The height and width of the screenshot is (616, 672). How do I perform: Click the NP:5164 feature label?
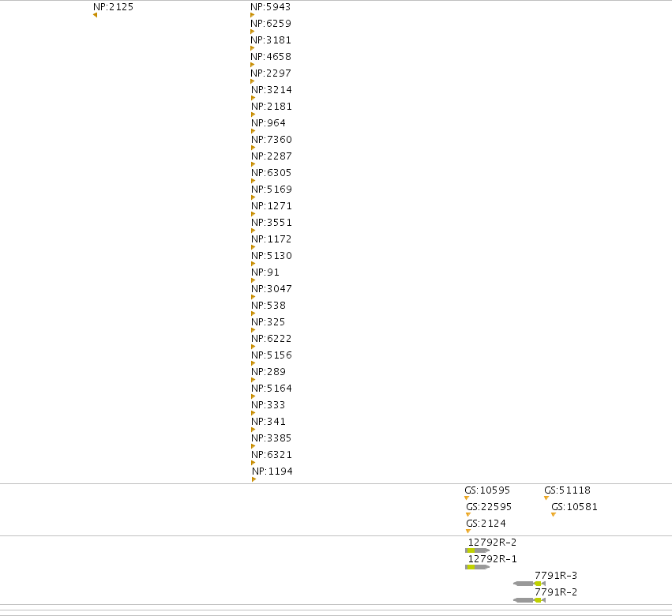click(272, 389)
